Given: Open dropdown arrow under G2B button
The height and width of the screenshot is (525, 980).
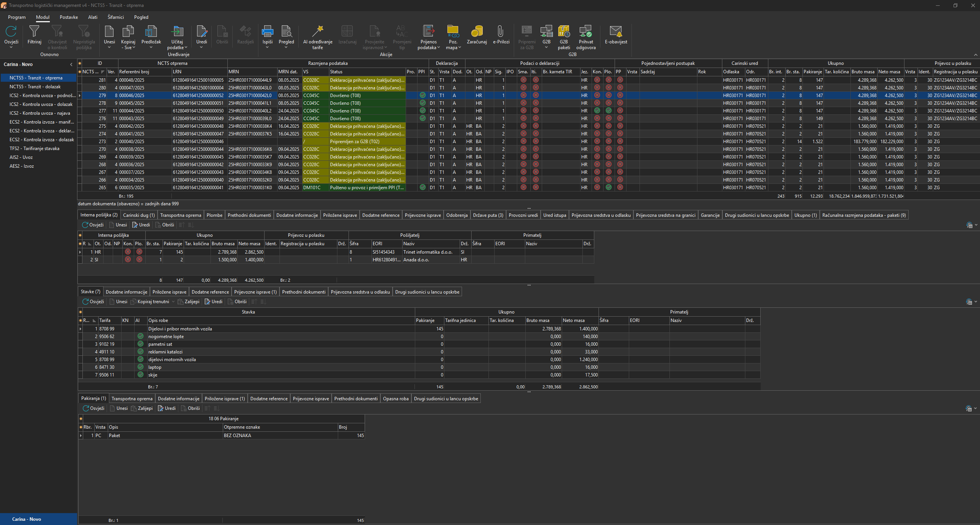Looking at the screenshot, I should (546, 47).
